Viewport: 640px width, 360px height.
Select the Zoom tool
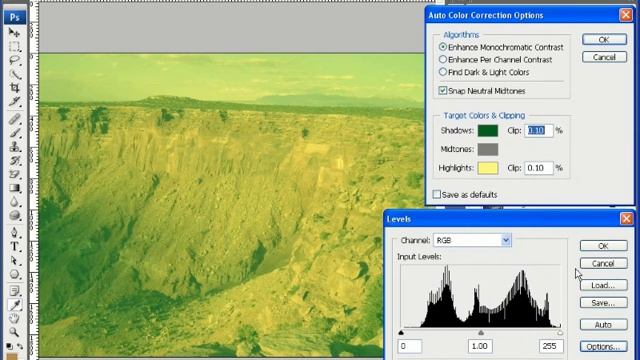pyautogui.click(x=14, y=332)
